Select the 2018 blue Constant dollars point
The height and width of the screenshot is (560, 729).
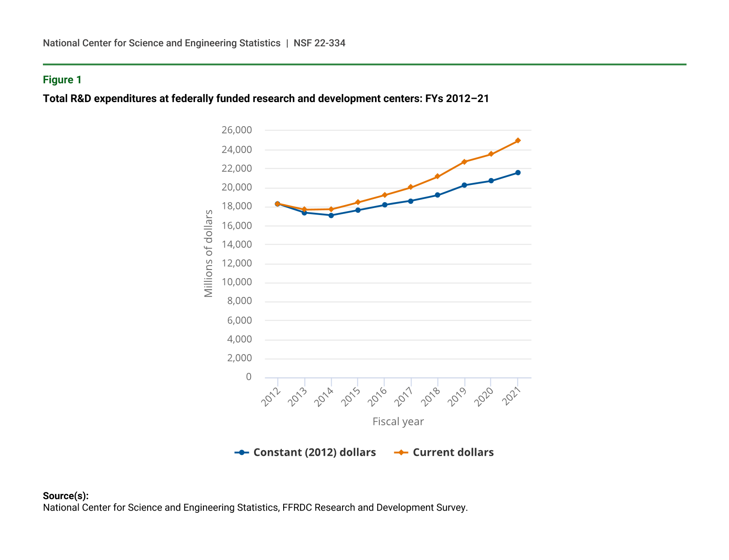[437, 195]
